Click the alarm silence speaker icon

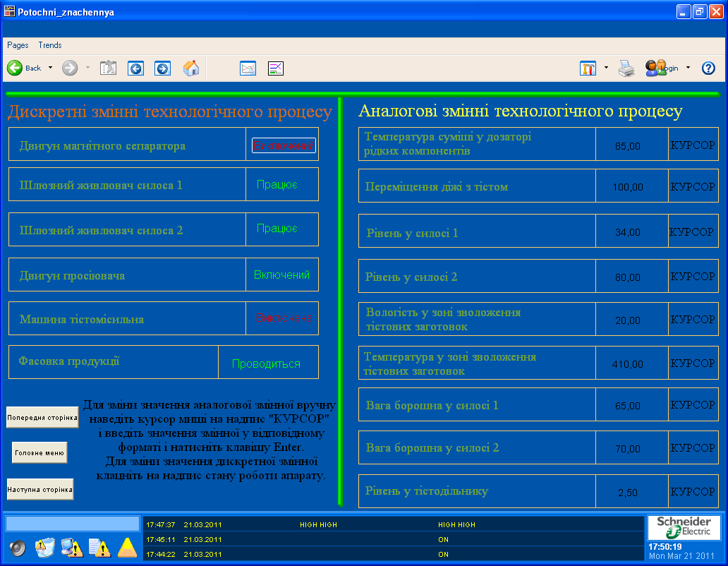tap(18, 548)
